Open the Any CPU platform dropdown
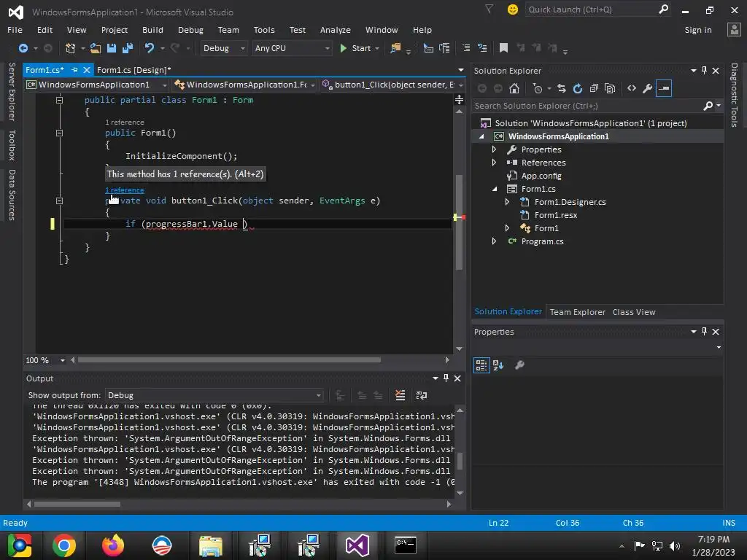 pos(292,48)
